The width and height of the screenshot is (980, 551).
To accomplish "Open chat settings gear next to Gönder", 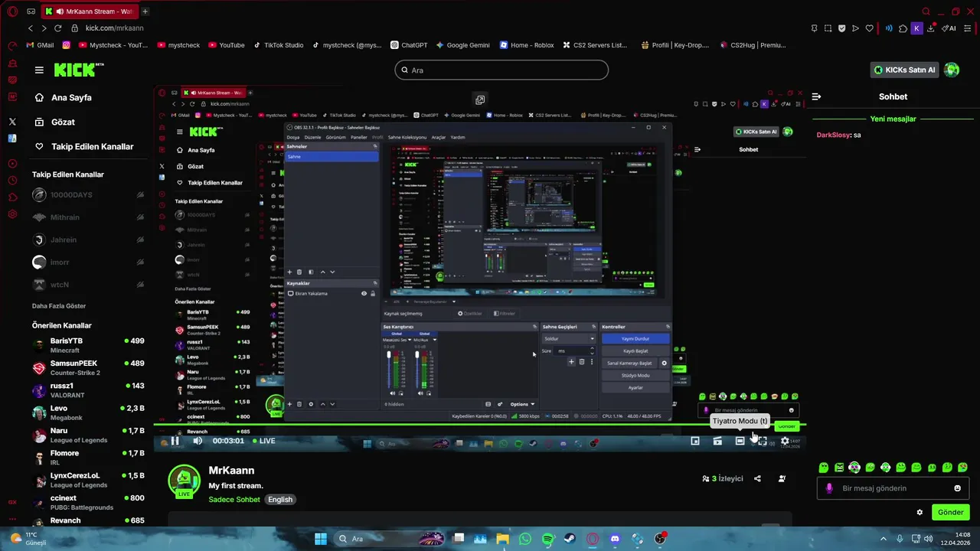I will click(x=920, y=512).
